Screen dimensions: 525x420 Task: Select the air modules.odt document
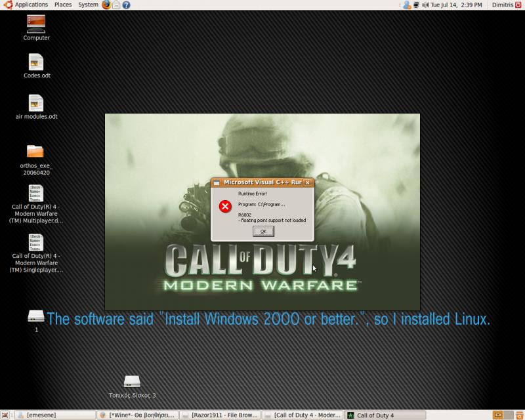point(36,107)
